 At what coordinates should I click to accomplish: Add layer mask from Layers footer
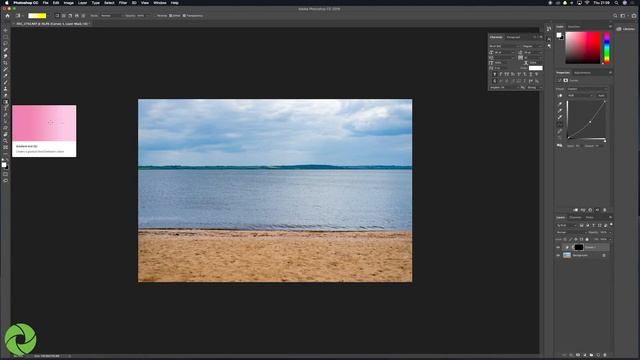[578, 355]
